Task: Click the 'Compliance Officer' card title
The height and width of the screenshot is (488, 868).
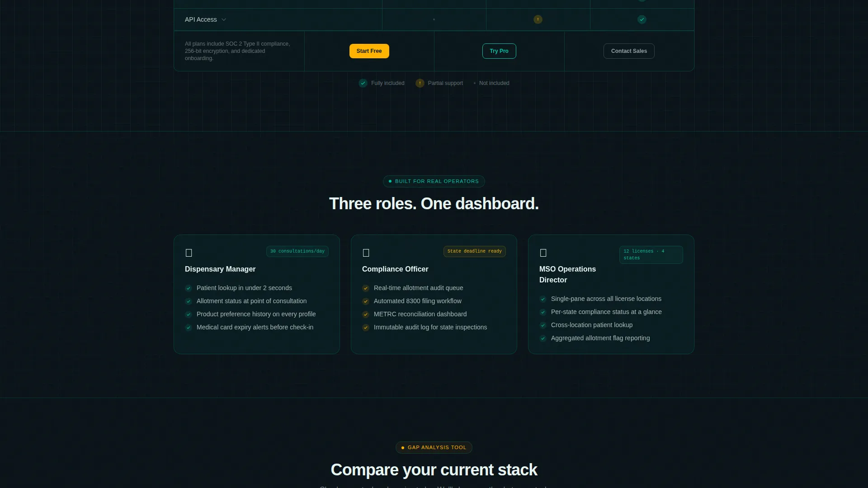Action: coord(395,269)
